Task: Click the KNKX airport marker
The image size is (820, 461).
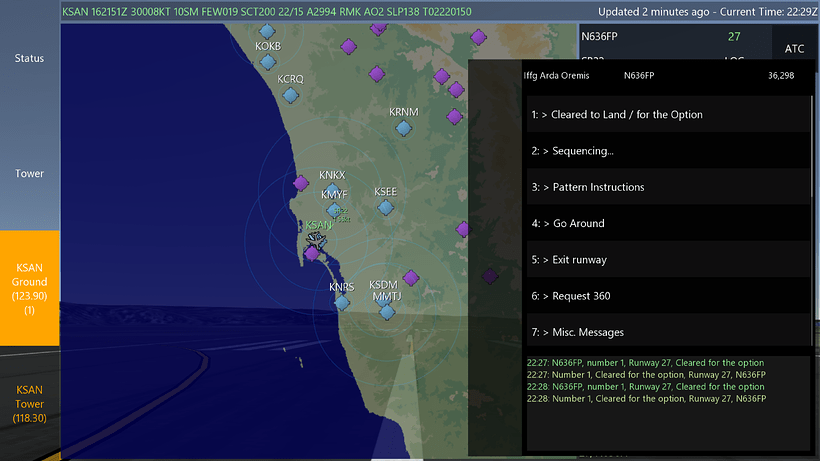Action: [332, 189]
